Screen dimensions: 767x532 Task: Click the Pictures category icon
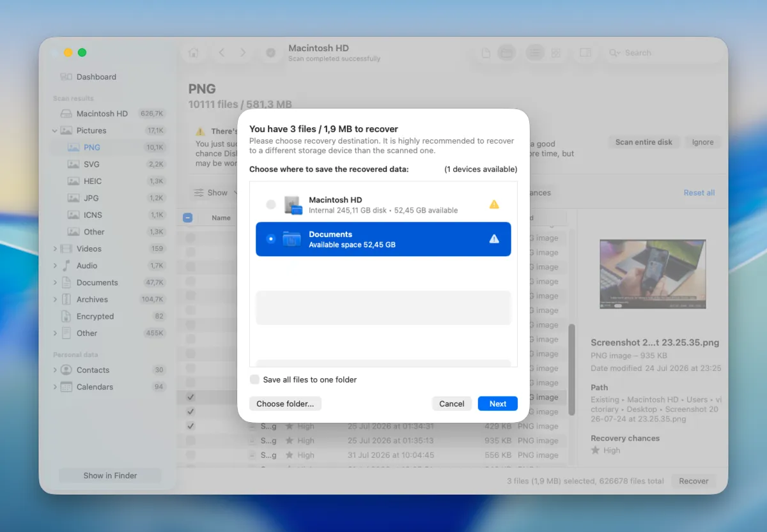click(x=66, y=130)
